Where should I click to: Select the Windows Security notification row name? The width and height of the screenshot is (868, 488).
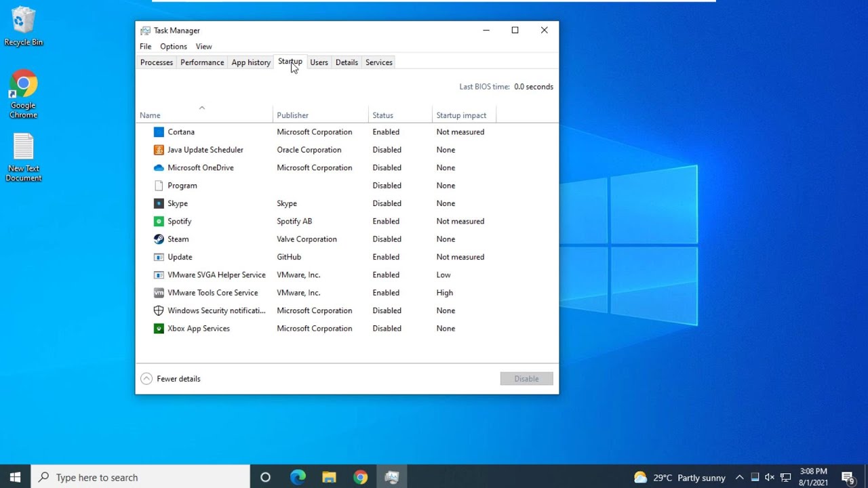click(x=217, y=310)
